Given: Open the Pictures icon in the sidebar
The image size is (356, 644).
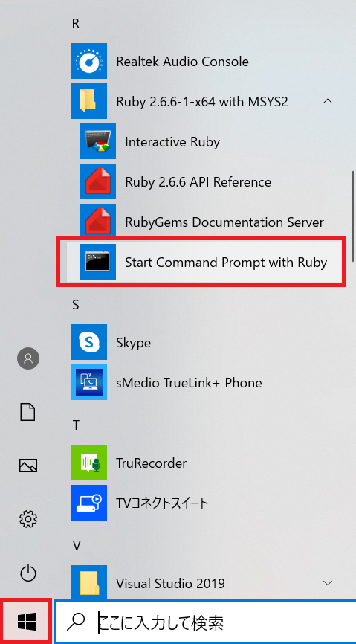Looking at the screenshot, I should (x=28, y=466).
